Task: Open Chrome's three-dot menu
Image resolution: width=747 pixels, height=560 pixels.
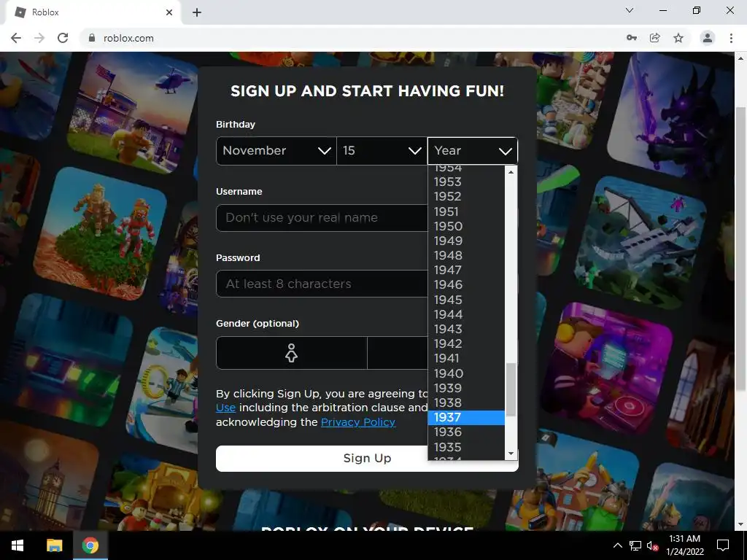Action: coord(731,38)
